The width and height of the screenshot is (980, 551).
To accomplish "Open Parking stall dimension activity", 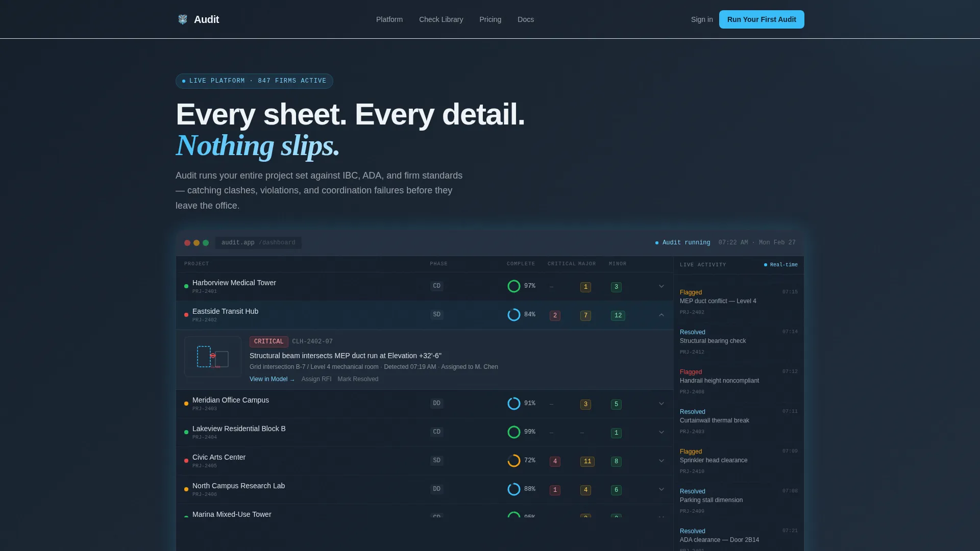I will pos(739,500).
